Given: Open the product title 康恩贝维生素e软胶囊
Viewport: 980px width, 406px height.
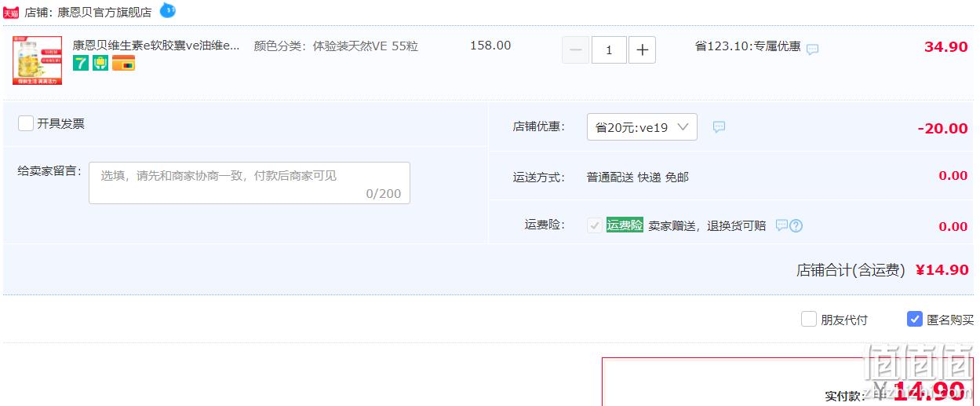Looking at the screenshot, I should (x=156, y=46).
